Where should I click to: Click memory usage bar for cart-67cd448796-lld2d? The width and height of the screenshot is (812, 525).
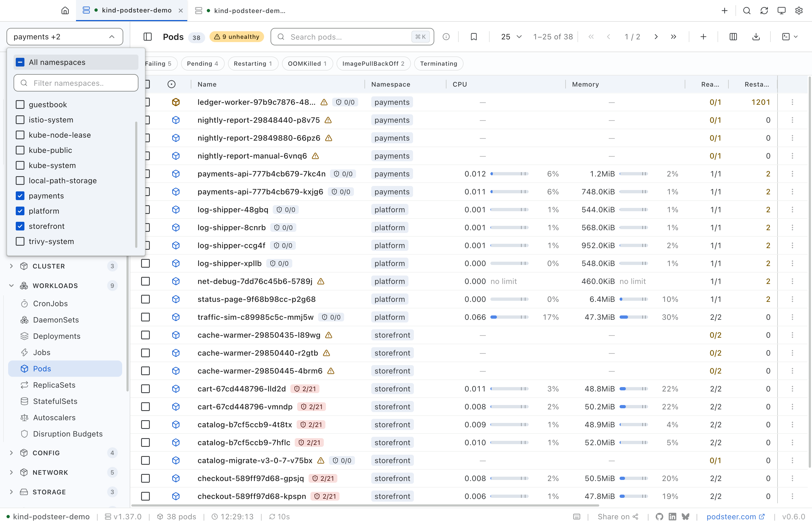click(633, 389)
